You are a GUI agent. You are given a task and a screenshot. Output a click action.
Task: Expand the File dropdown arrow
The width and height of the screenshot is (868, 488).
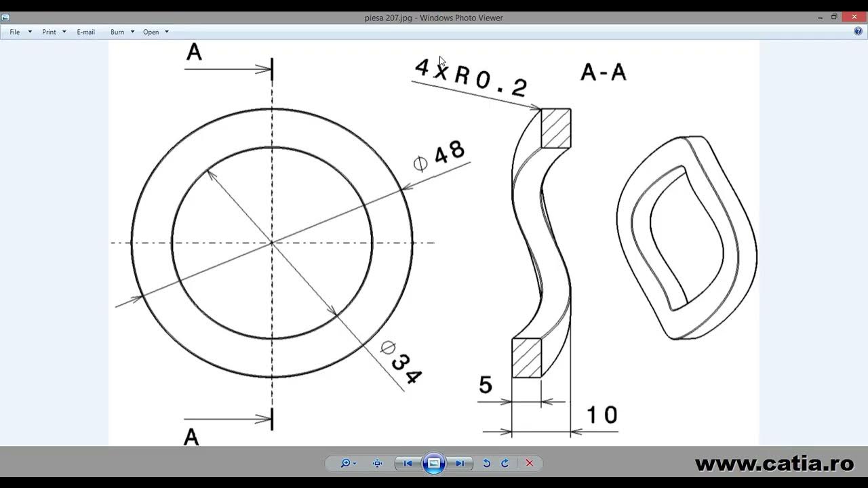(30, 32)
